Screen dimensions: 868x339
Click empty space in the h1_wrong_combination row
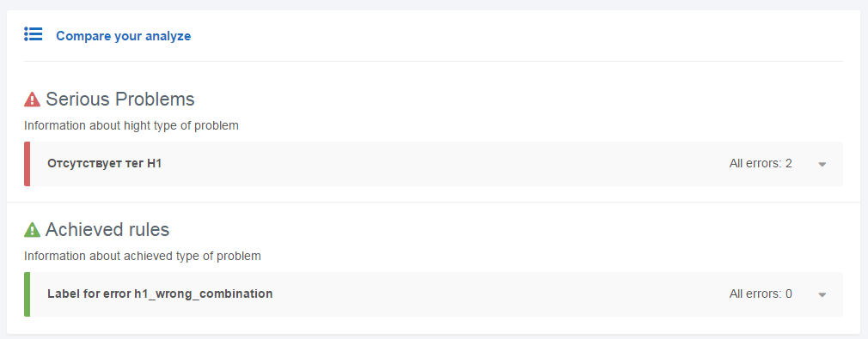pos(498,294)
